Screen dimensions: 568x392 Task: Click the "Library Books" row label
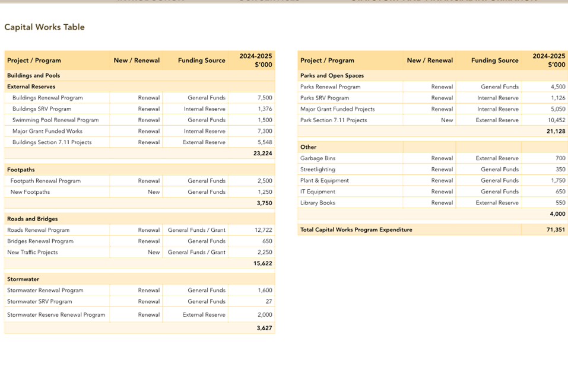[318, 203]
